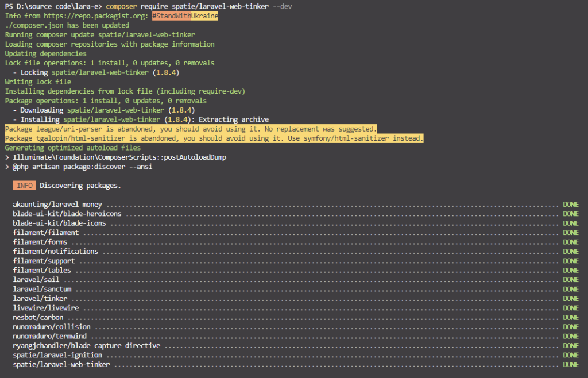Click the --dev flag in the command
The height and width of the screenshot is (378, 588).
pyautogui.click(x=284, y=6)
